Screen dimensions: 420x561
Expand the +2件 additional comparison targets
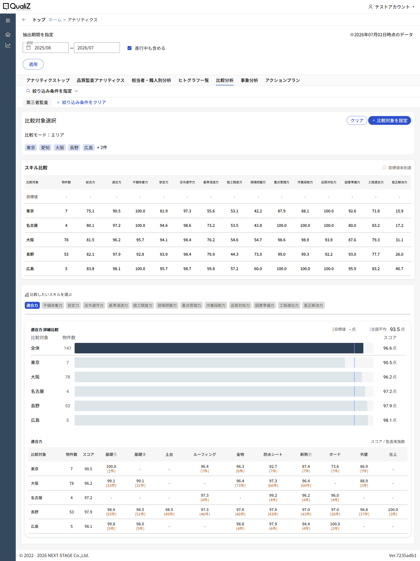click(x=102, y=147)
